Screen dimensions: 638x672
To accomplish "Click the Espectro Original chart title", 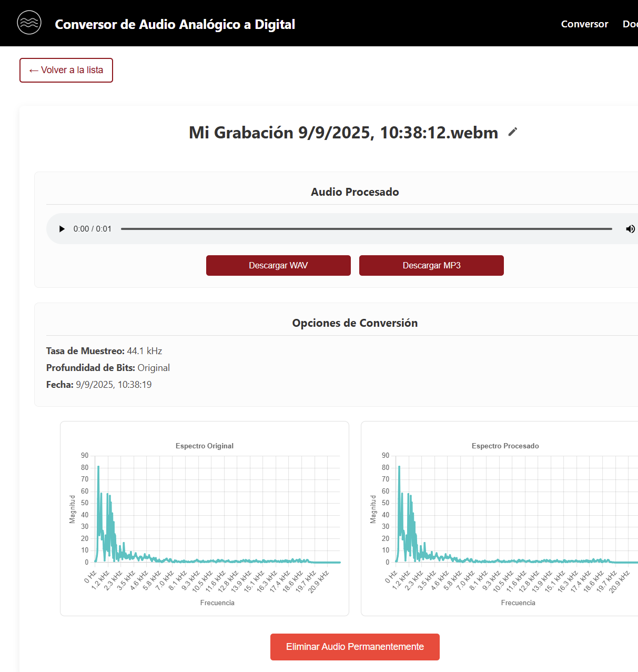I will [205, 446].
